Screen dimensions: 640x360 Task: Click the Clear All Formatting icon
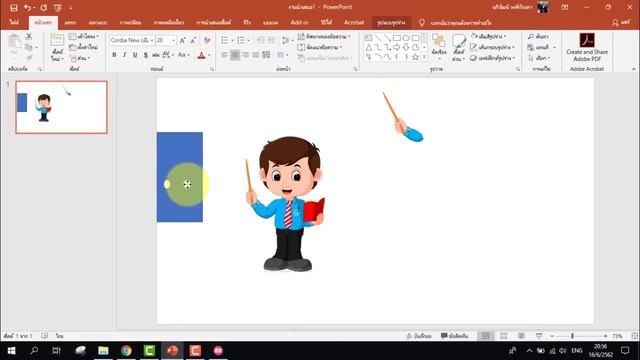point(207,40)
